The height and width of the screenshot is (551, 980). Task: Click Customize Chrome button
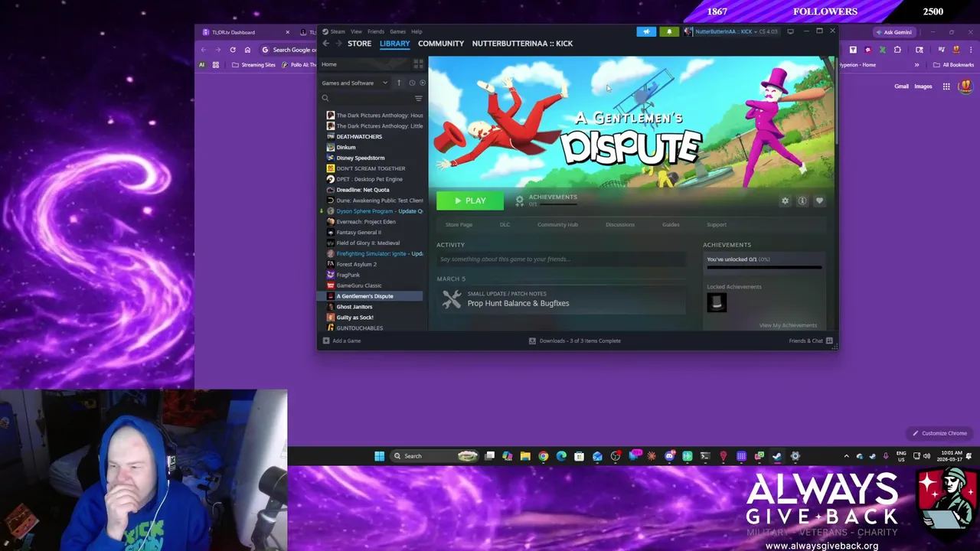click(939, 433)
